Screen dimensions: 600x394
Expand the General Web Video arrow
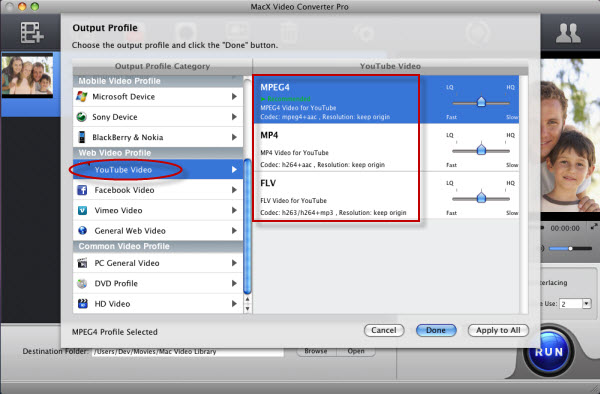234,231
